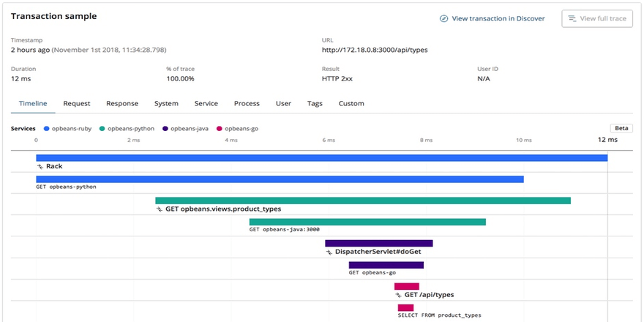Click the transaction icon beside GET /api/types

click(x=399, y=295)
